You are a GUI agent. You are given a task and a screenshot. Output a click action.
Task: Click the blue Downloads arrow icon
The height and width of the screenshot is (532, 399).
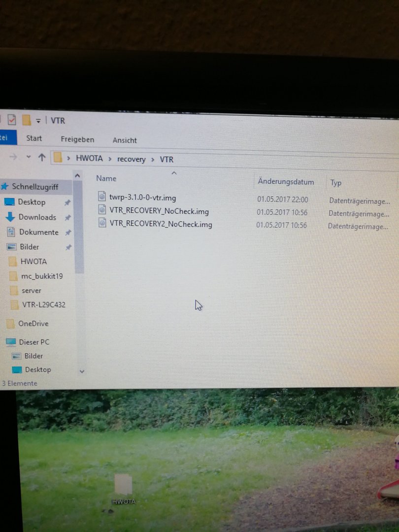tap(10, 217)
